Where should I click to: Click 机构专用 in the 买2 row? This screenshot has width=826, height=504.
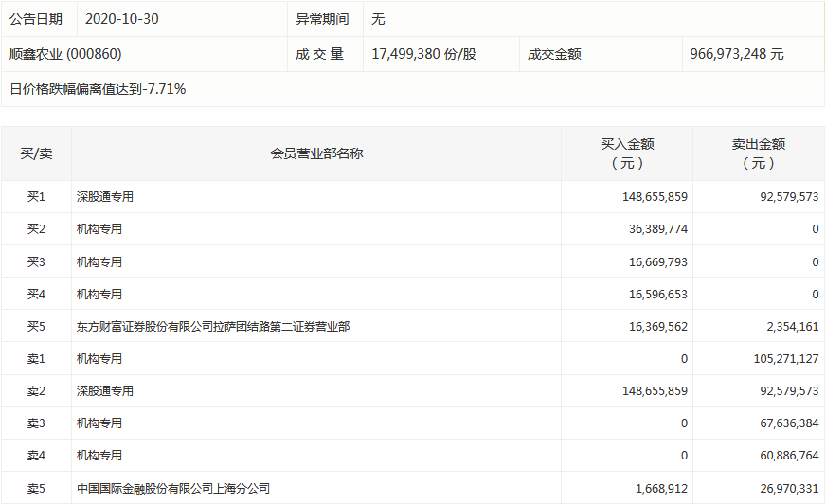click(99, 229)
